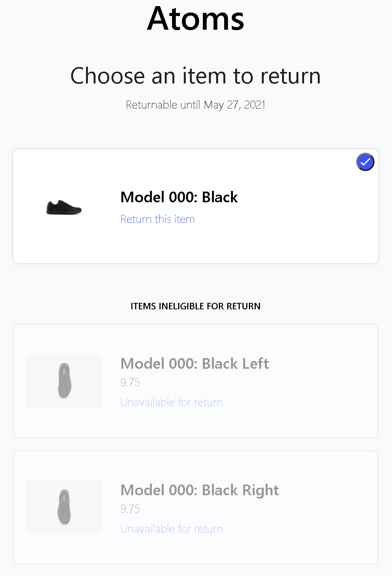
Task: Select the 'Model 000: Black' title
Action: click(x=179, y=197)
